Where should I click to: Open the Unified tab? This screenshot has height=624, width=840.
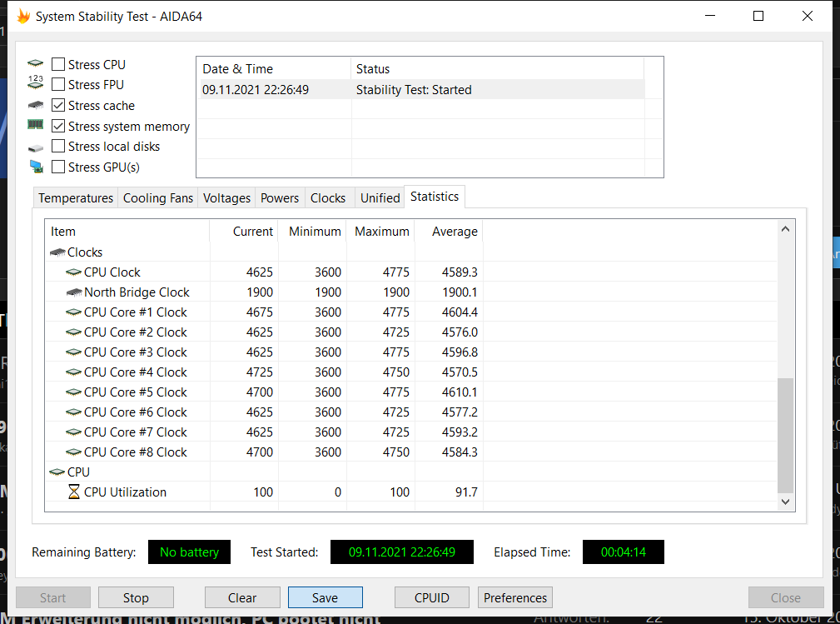pyautogui.click(x=380, y=197)
